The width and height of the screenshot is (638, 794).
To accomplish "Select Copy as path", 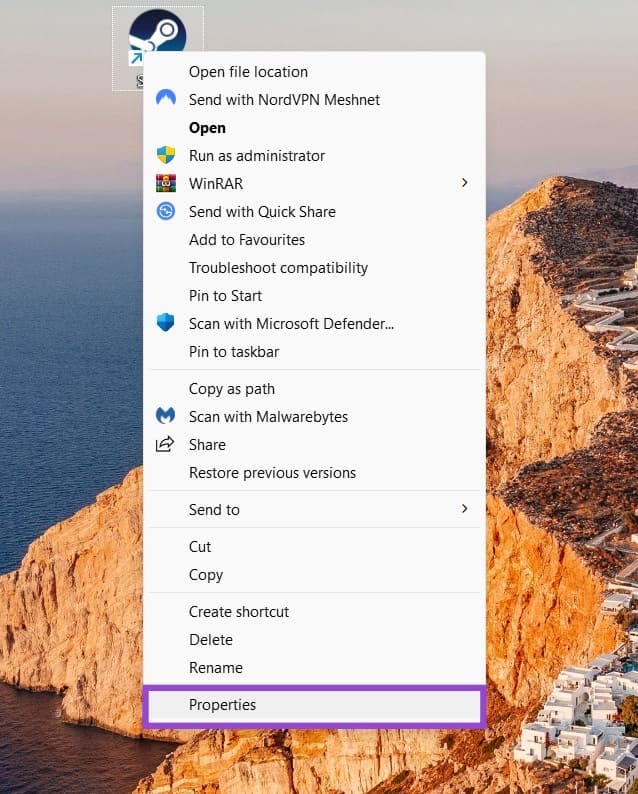I will tap(232, 389).
